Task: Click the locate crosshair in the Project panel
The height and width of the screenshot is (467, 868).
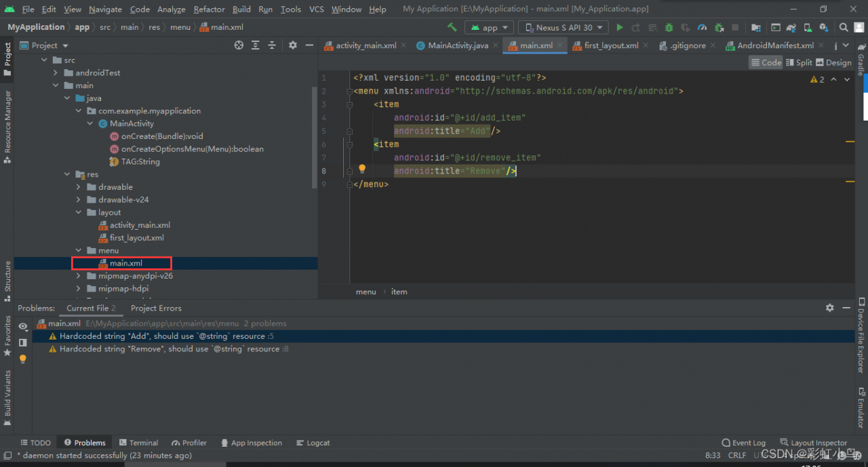Action: pyautogui.click(x=239, y=45)
